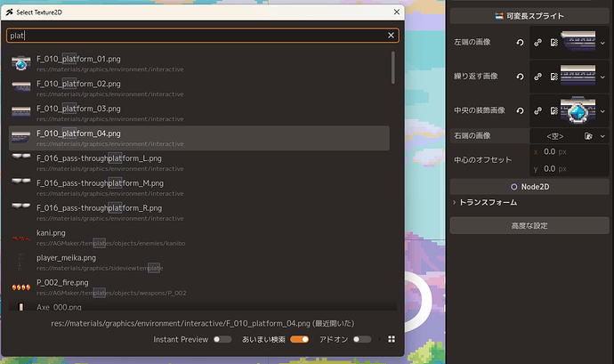
Task: Click the empty <空> slot for 右側の画像
Action: point(555,136)
